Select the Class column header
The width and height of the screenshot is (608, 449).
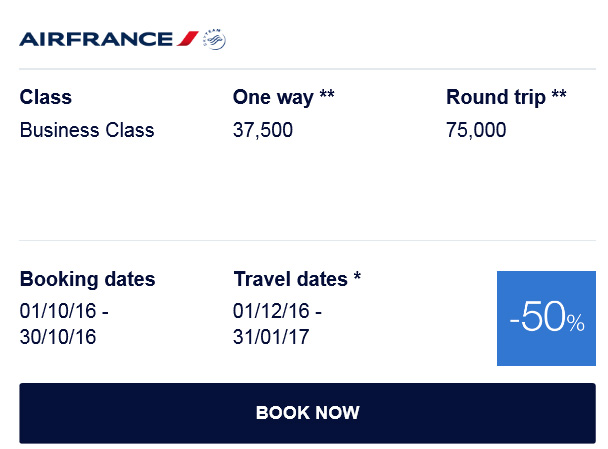click(x=46, y=98)
